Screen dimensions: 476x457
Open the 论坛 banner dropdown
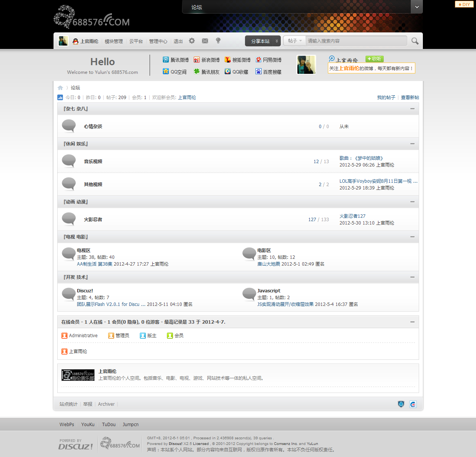point(416,7)
